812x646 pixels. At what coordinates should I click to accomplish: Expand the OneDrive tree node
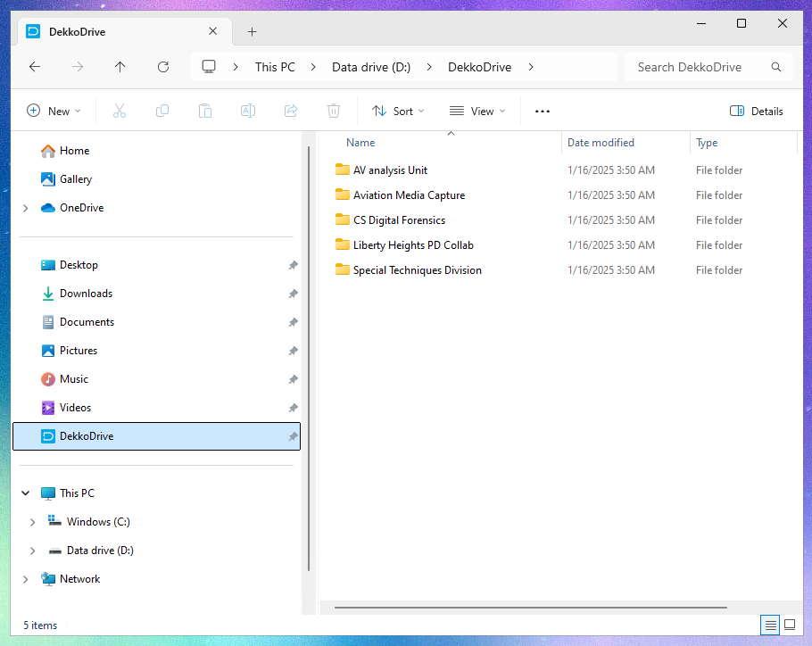[x=25, y=208]
